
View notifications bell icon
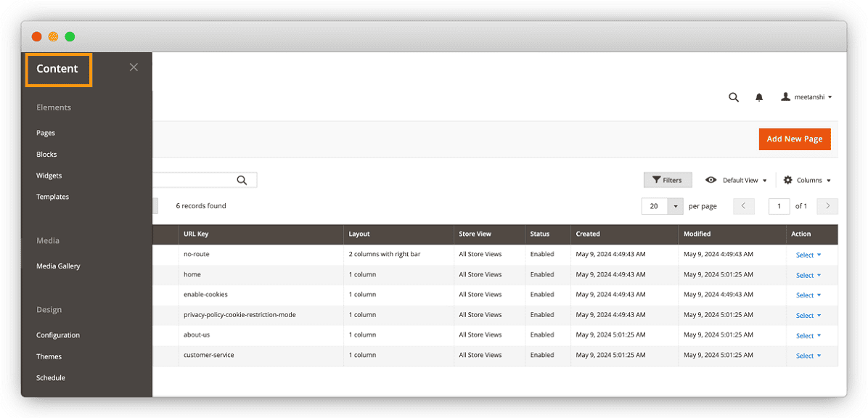(x=759, y=97)
